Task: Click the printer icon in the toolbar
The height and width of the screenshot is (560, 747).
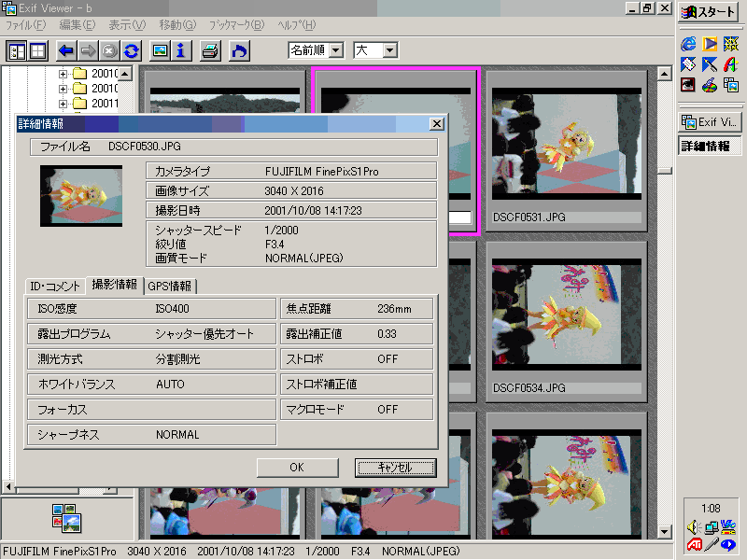Action: coord(211,50)
